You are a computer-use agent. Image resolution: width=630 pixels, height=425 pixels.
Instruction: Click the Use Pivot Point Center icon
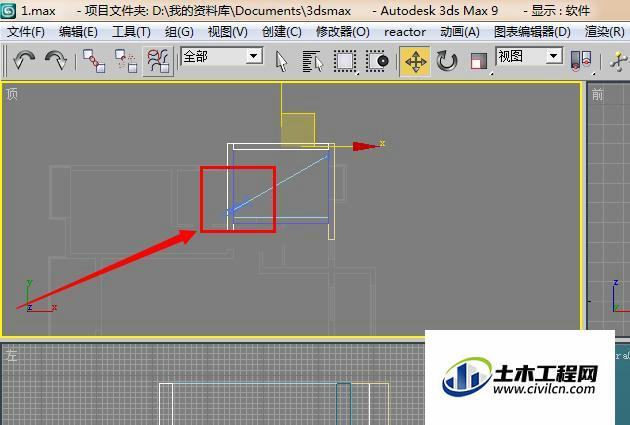(581, 61)
